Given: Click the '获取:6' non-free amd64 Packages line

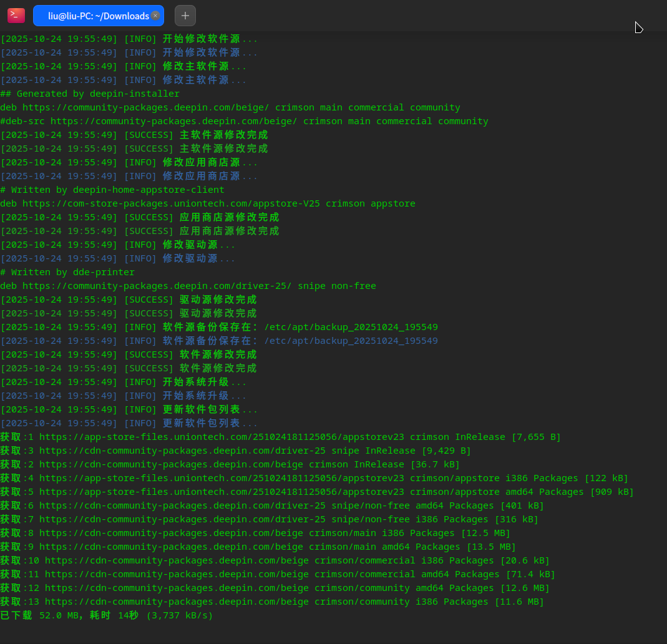Looking at the screenshot, I should 272,505.
